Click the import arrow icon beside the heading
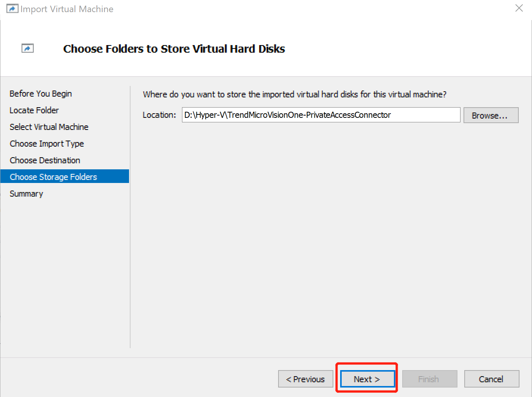Image resolution: width=532 pixels, height=397 pixels. click(x=27, y=48)
